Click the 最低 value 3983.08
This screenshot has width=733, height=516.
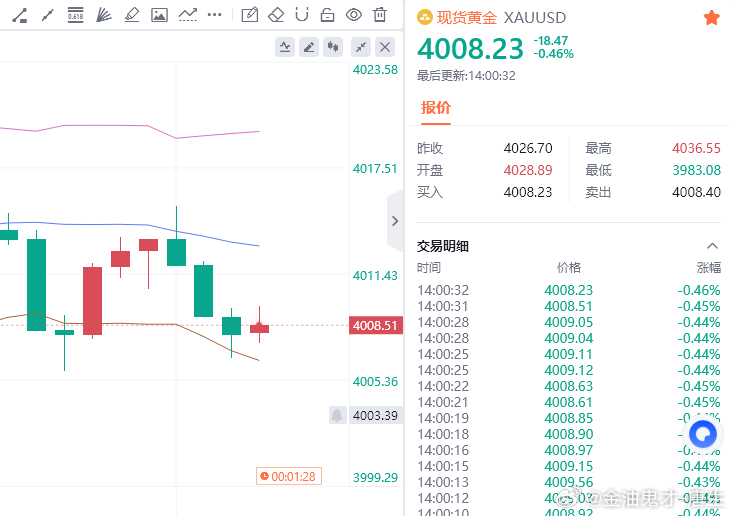pos(696,170)
